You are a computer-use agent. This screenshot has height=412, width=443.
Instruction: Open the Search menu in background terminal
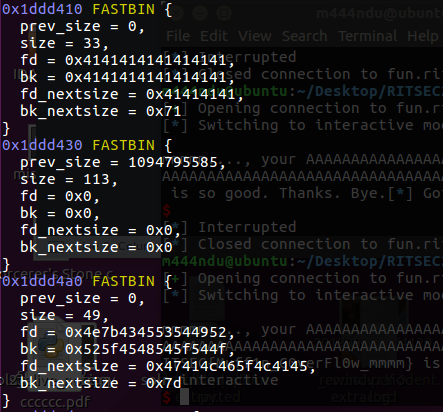pyautogui.click(x=304, y=36)
